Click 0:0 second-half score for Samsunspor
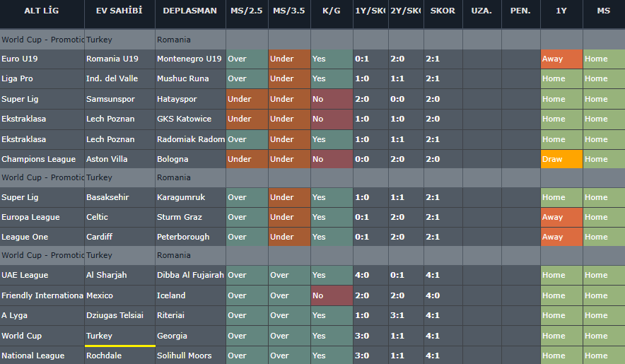This screenshot has height=364, width=625. [x=406, y=99]
